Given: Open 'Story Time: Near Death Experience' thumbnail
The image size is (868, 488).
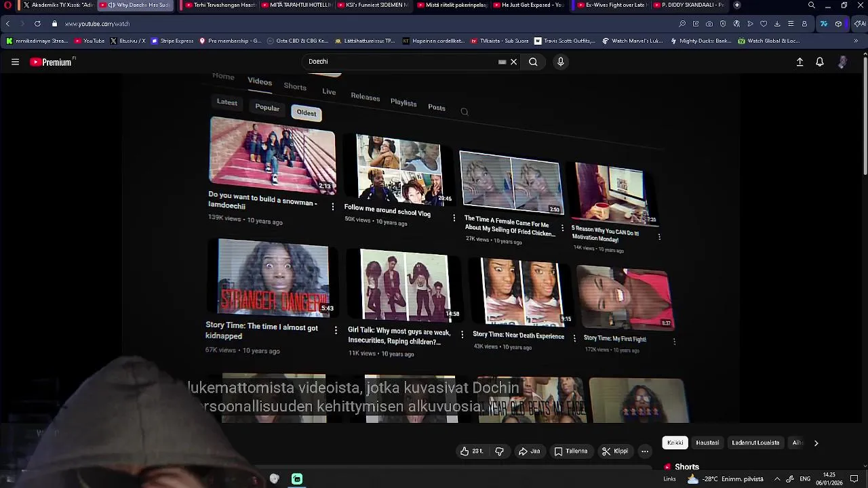Looking at the screenshot, I should [x=521, y=291].
